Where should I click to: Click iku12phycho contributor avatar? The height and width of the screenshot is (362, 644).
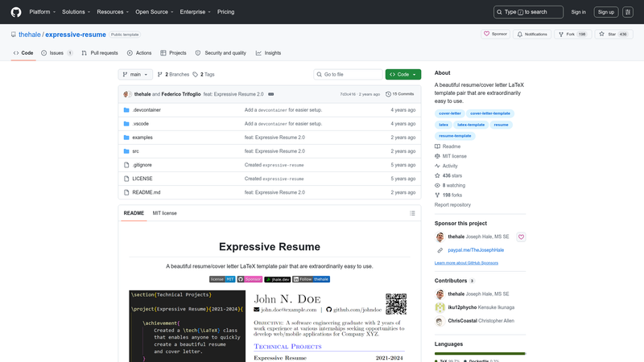[x=440, y=307]
